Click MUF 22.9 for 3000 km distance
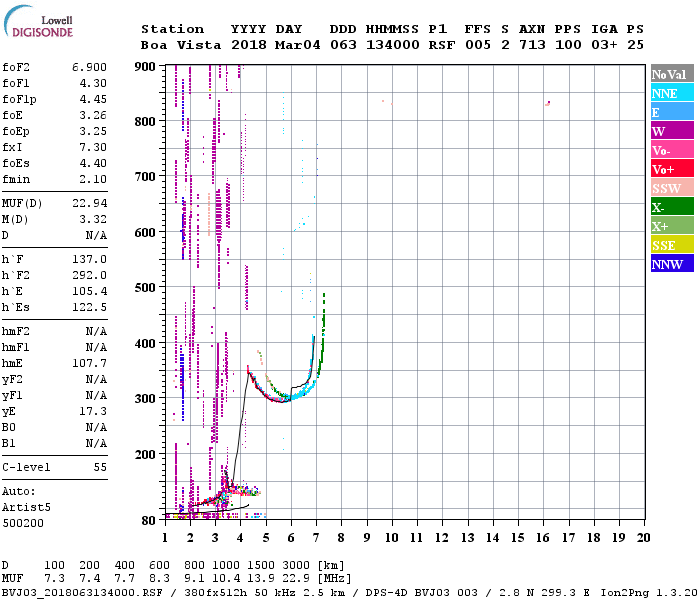 pos(296,579)
